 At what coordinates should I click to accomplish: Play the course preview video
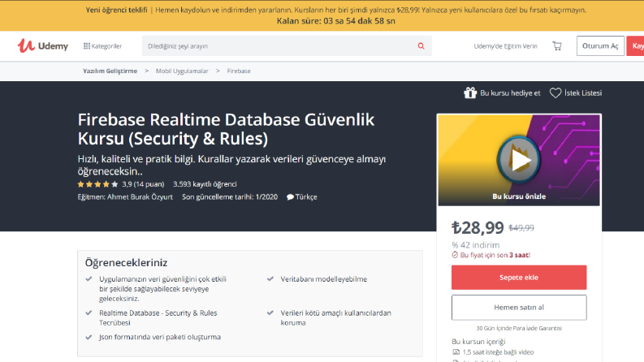point(519,160)
